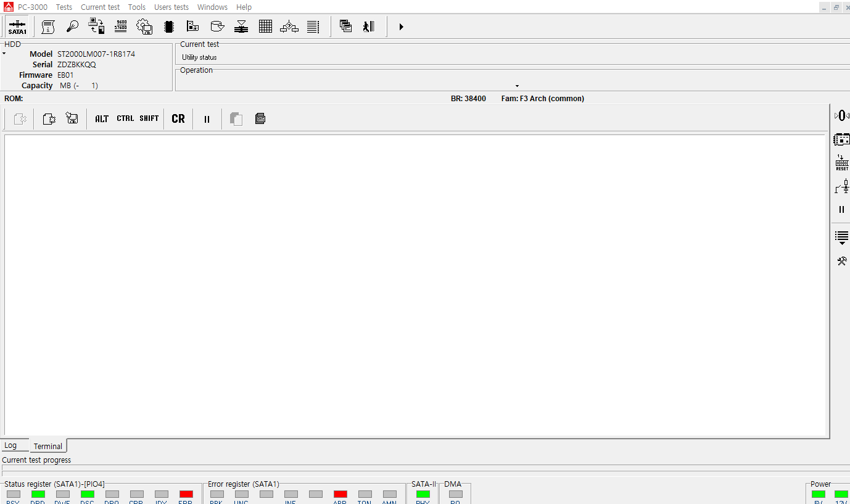This screenshot has width=850, height=504.
Task: Open the list dropdown icon on right sidebar
Action: click(841, 238)
